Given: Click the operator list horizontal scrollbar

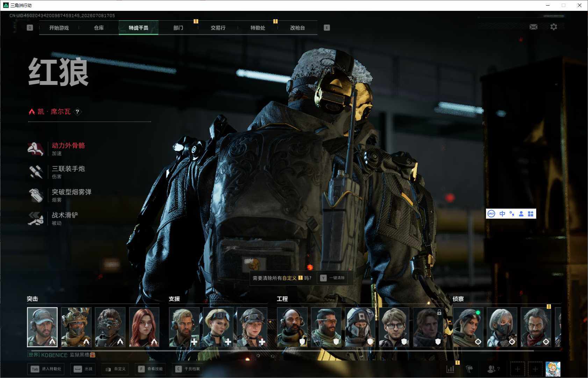Looking at the screenshot, I should (282, 351).
